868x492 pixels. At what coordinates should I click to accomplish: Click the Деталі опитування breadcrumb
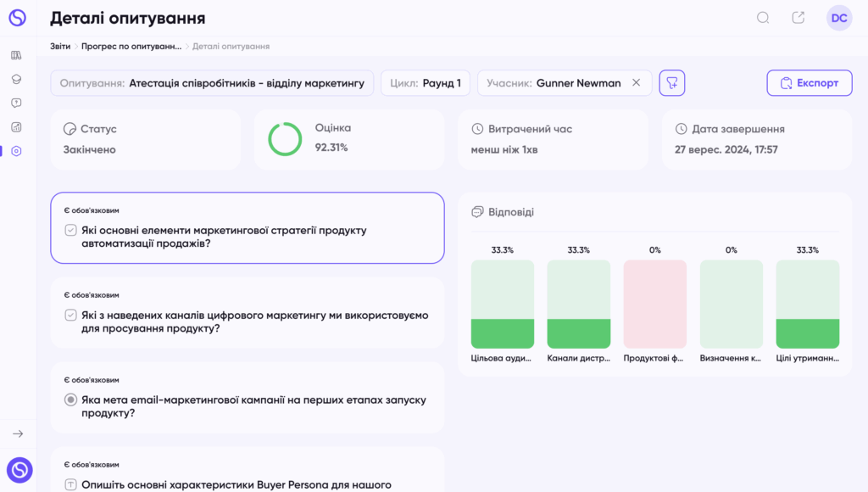pyautogui.click(x=231, y=47)
